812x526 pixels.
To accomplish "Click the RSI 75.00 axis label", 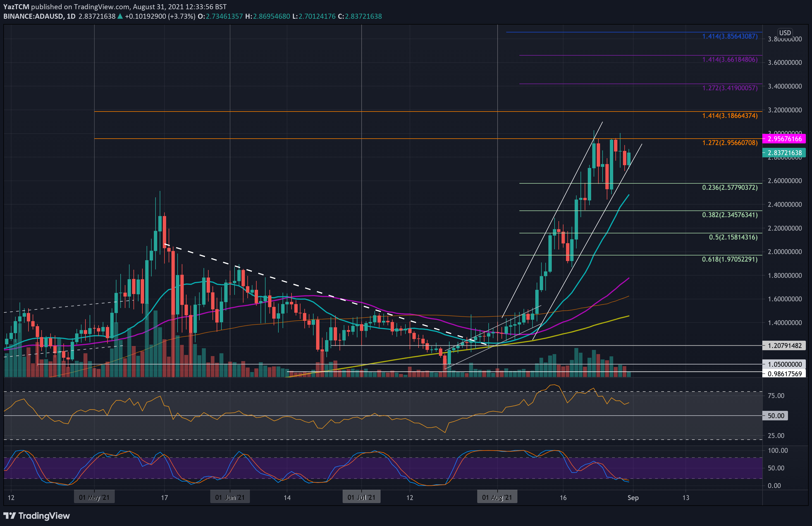I will (x=776, y=395).
